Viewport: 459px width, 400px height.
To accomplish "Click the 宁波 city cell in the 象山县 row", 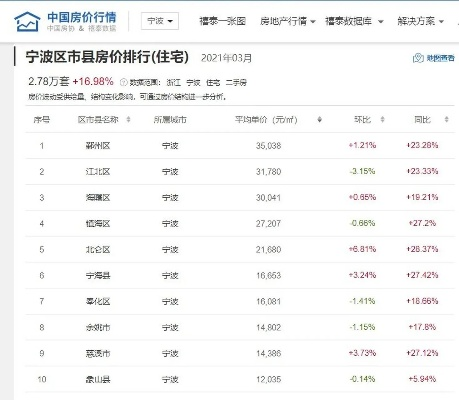I will pyautogui.click(x=170, y=379).
